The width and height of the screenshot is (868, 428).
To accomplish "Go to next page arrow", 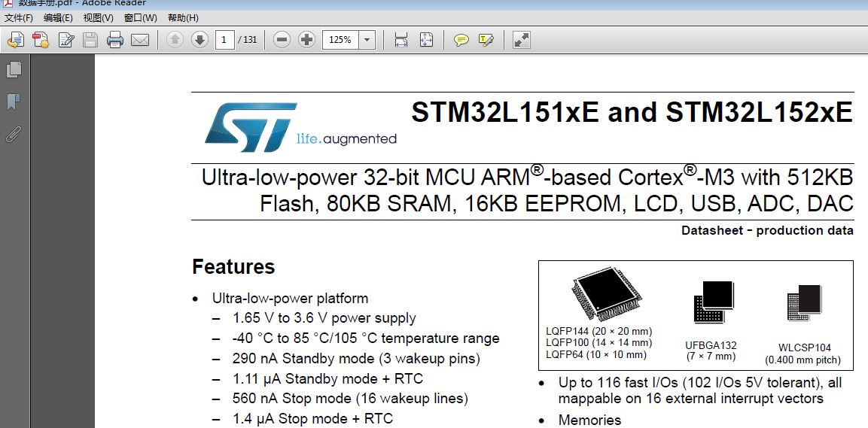I will 199,40.
